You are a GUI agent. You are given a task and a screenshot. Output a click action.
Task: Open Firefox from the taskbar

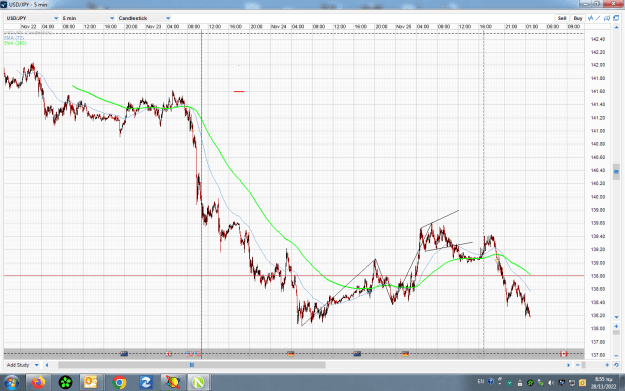click(x=38, y=383)
